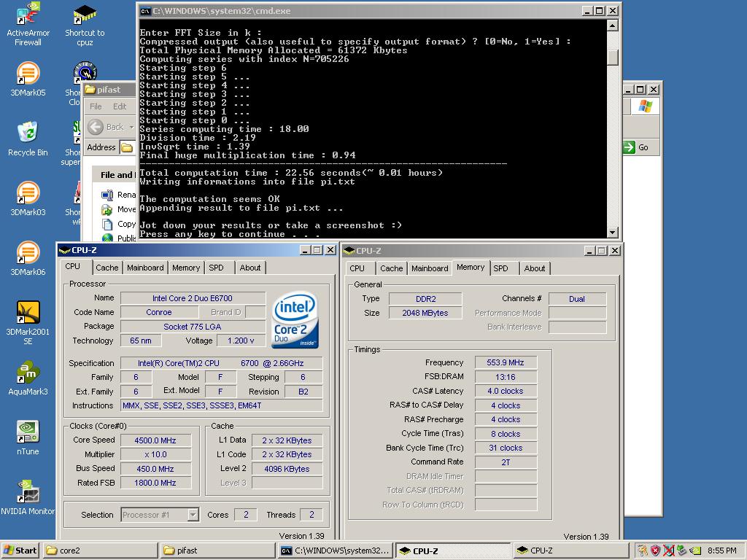Click the Intel Core 2 Duo logo

point(295,320)
